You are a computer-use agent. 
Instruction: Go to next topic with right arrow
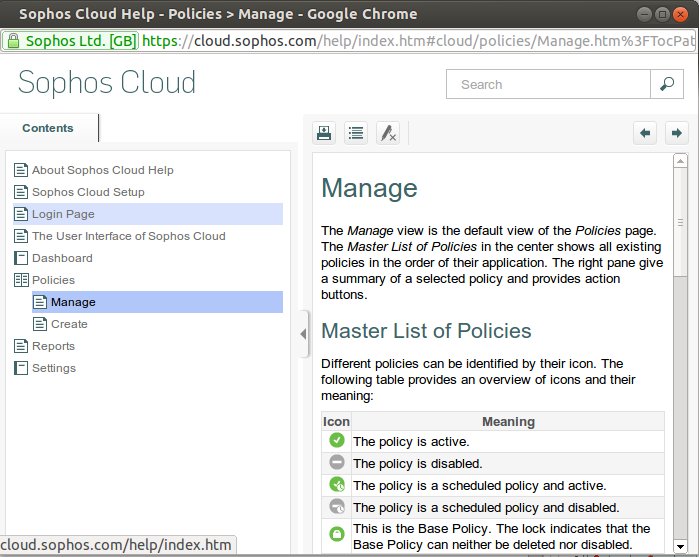pos(676,133)
